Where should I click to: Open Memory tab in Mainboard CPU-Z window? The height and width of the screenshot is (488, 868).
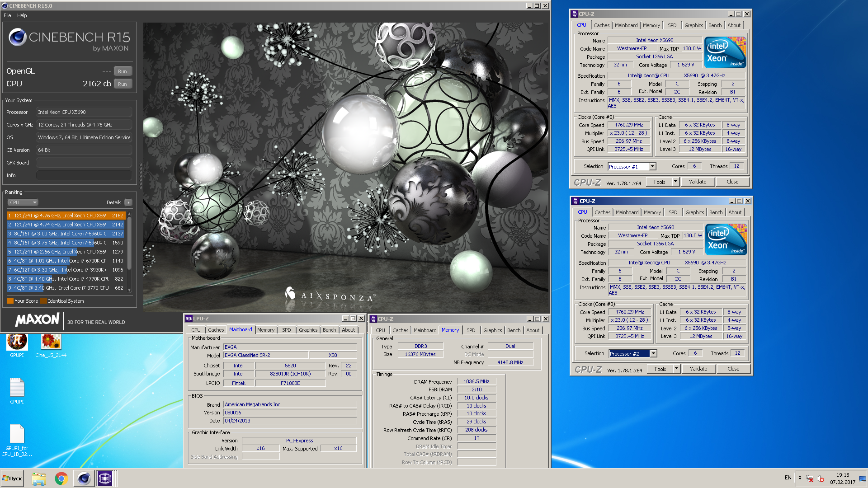[x=265, y=330]
